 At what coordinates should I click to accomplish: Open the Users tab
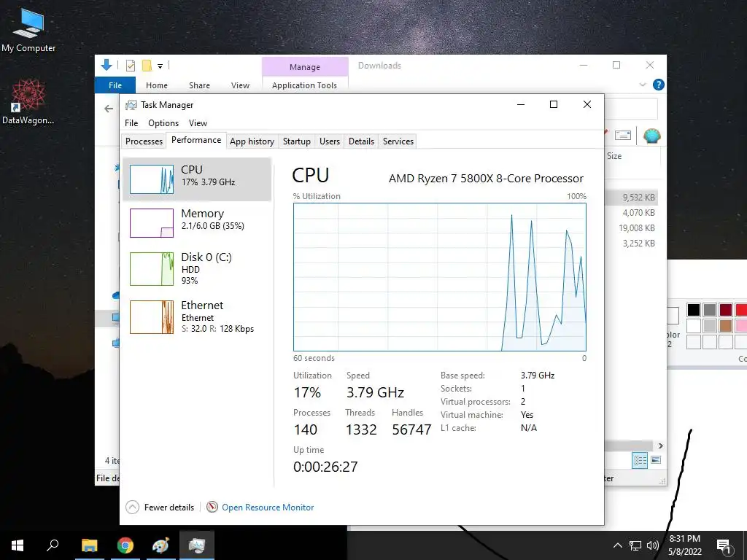pos(330,141)
